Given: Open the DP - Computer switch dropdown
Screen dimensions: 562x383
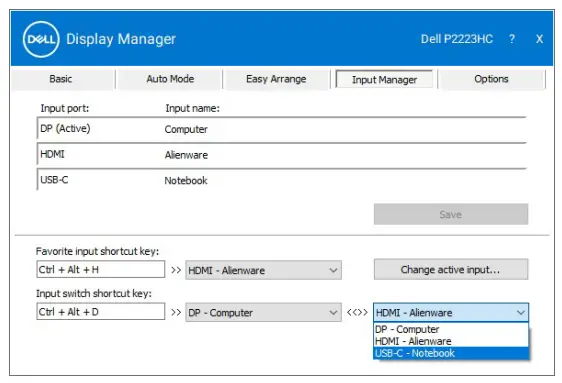Looking at the screenshot, I should (263, 312).
